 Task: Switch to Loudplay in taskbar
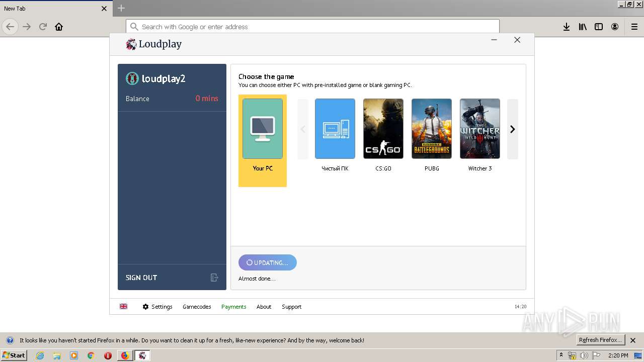point(142,355)
